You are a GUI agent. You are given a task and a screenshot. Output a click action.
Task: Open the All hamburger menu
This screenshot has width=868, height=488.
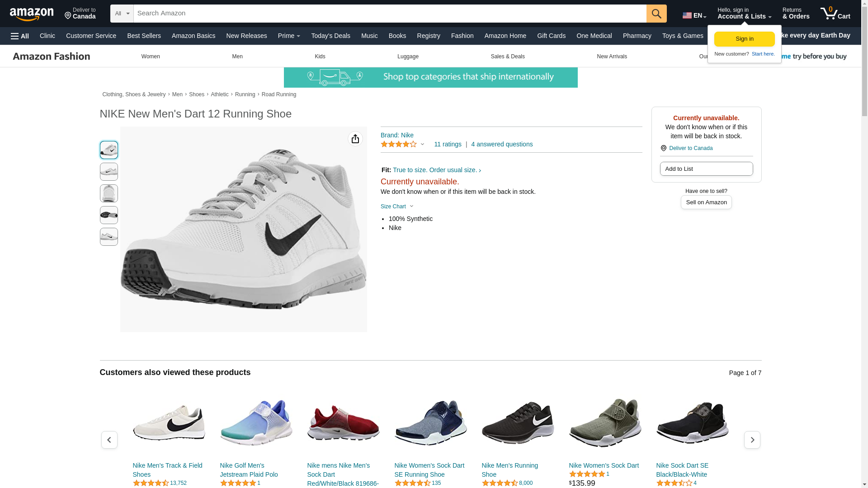tap(20, 36)
